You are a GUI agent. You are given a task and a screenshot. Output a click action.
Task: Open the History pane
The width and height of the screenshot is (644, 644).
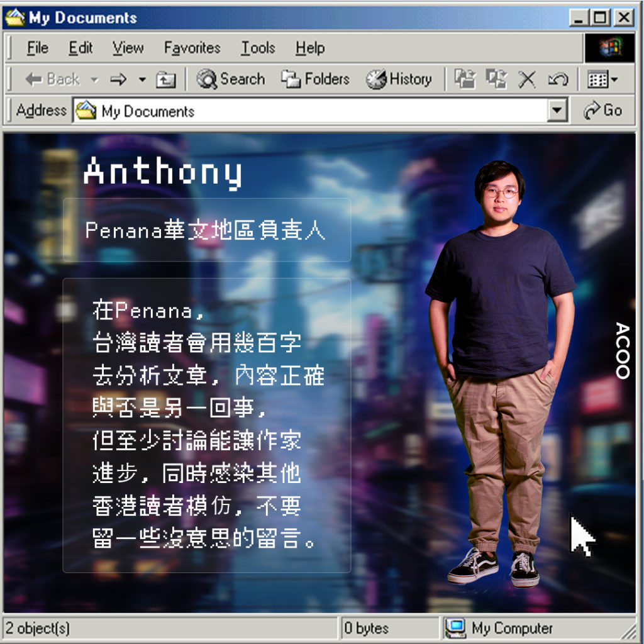tap(399, 79)
